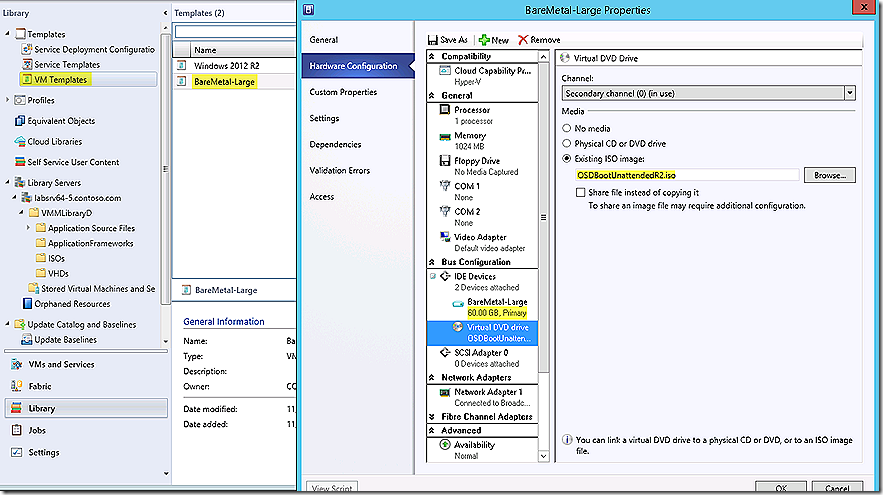Collapse the Compatibility section

(432, 56)
